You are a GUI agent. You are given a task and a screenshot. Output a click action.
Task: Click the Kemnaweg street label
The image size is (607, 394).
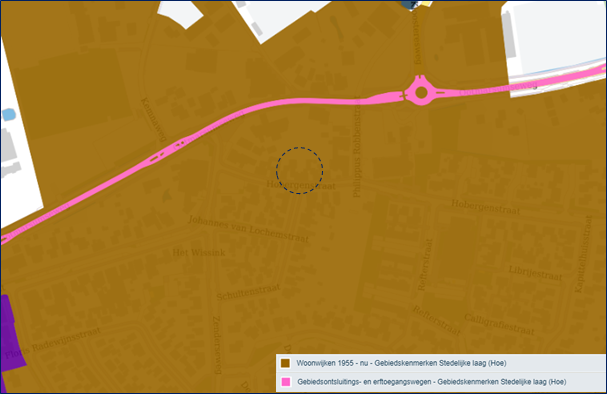tap(154, 120)
